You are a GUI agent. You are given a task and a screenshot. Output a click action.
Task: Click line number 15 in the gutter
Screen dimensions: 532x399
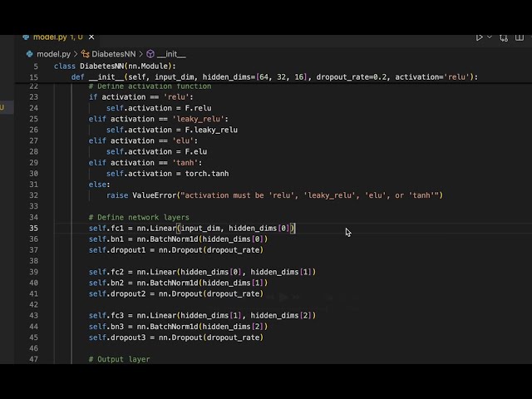[x=33, y=77]
